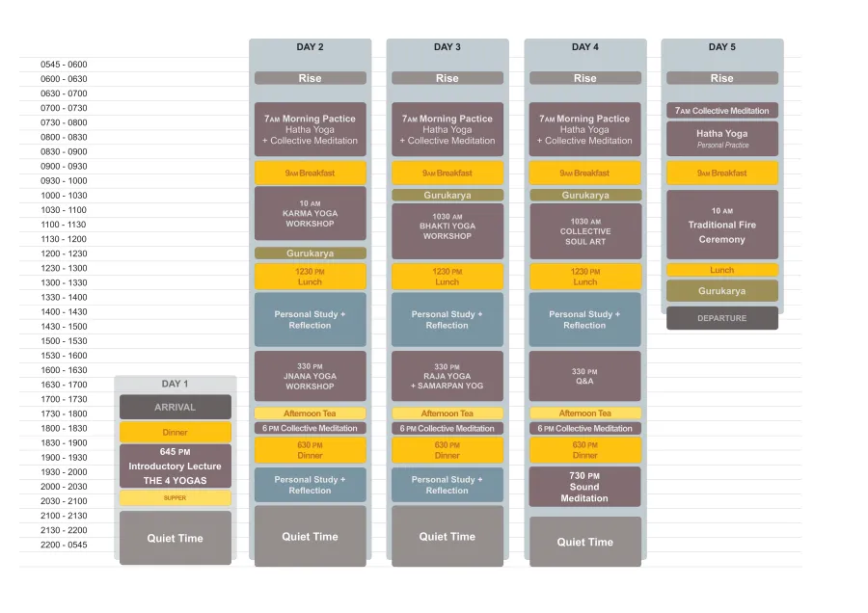This screenshot has width=868, height=613.
Task: Open the Bhakti Yoga Workshop block
Action: 448,231
